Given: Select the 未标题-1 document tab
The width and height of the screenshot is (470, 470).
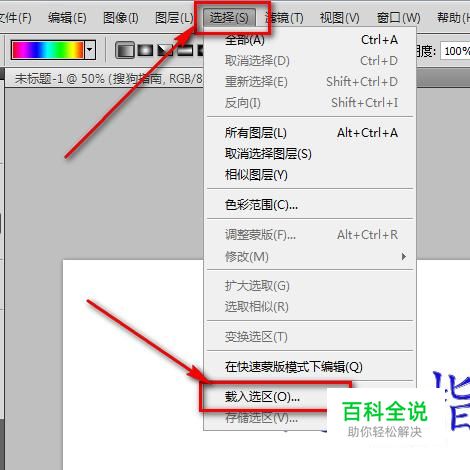Looking at the screenshot, I should [x=108, y=79].
